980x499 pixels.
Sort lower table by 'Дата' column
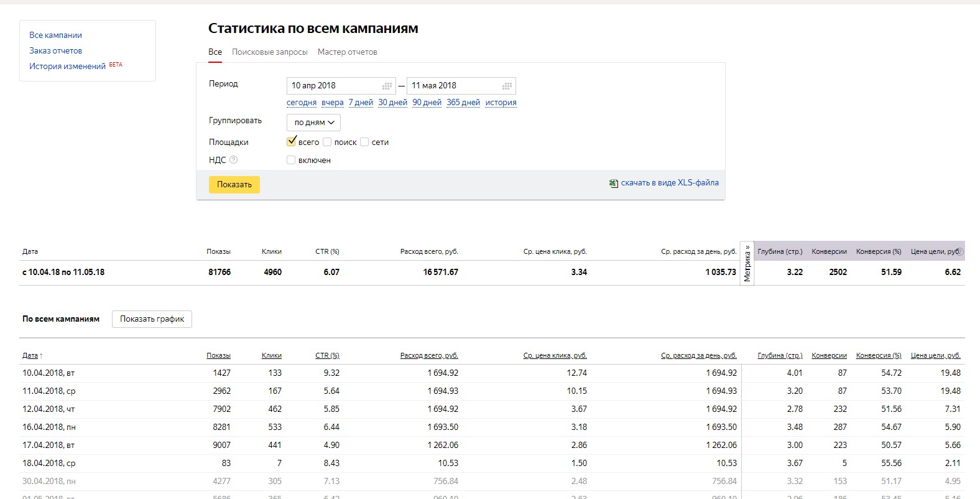(30, 355)
